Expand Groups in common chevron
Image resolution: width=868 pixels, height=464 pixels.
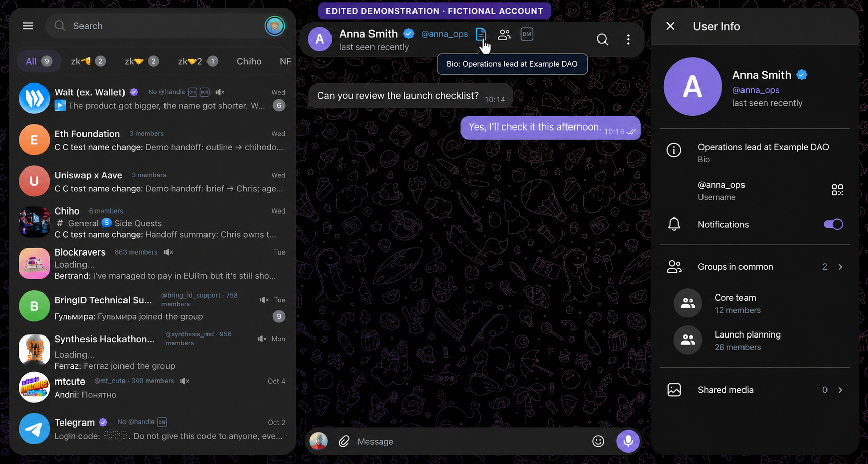point(840,267)
